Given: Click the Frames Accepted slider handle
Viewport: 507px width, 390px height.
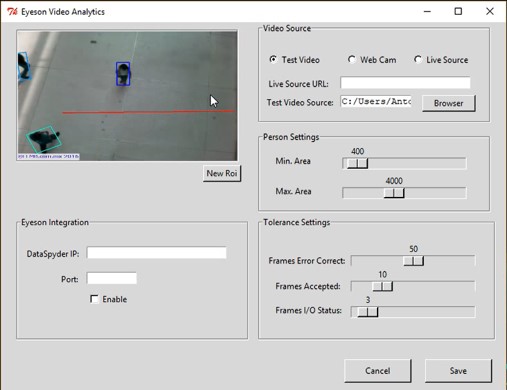Looking at the screenshot, I should tap(383, 286).
